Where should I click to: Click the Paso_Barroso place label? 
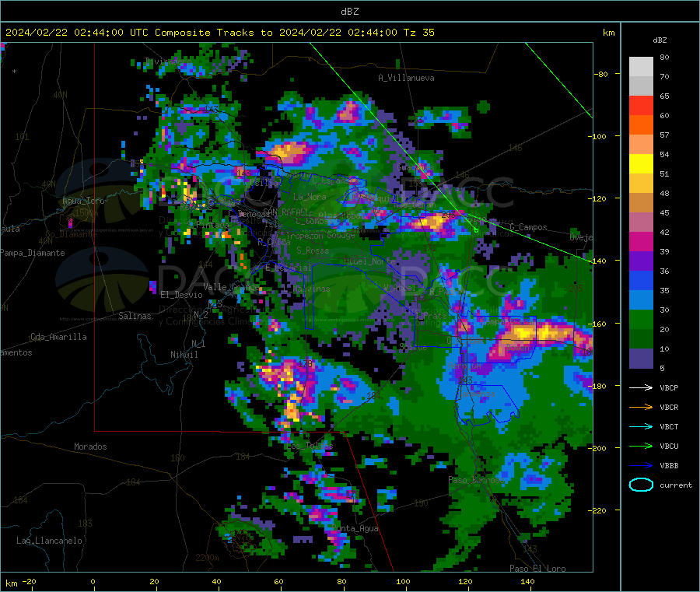pos(476,481)
